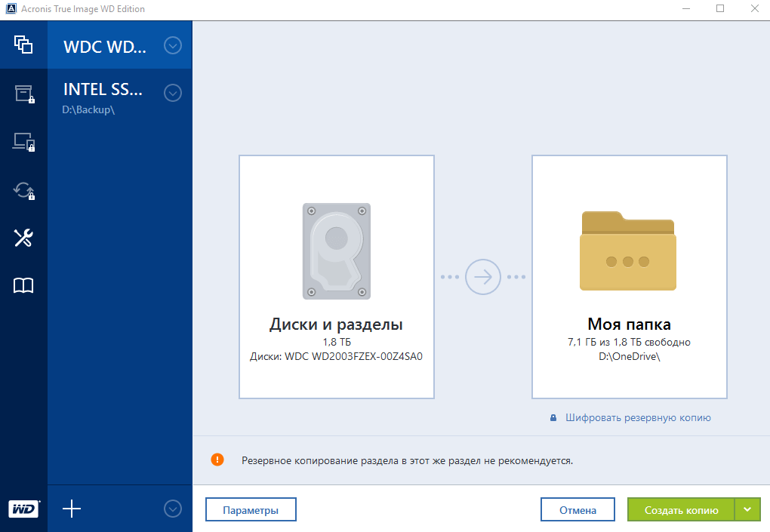Expand the INTEL SS... backup menu chevron
Viewport: 770px width, 532px height.
coord(172,93)
